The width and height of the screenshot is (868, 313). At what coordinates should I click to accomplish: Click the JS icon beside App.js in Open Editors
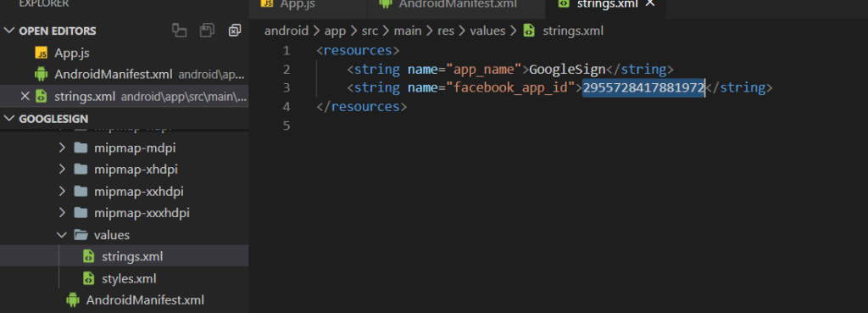click(x=41, y=53)
